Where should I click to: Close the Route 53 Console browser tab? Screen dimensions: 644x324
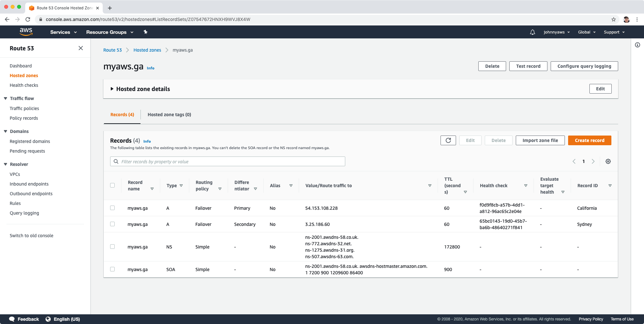98,8
